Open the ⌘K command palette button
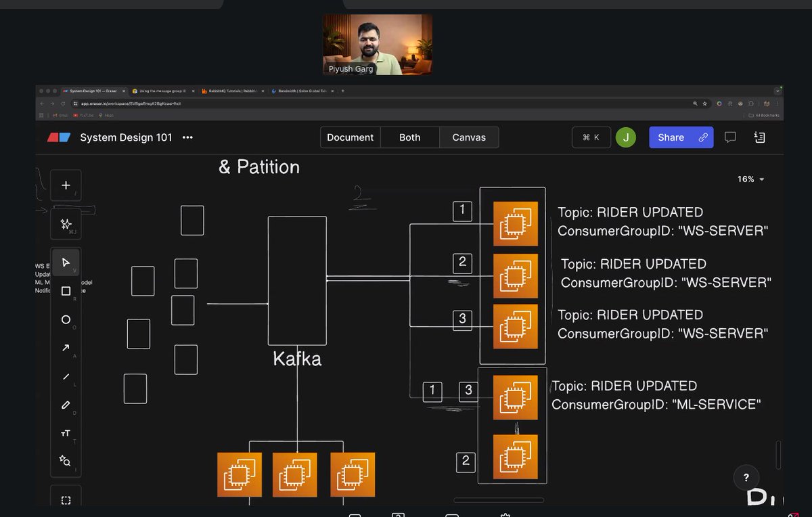 click(x=591, y=137)
